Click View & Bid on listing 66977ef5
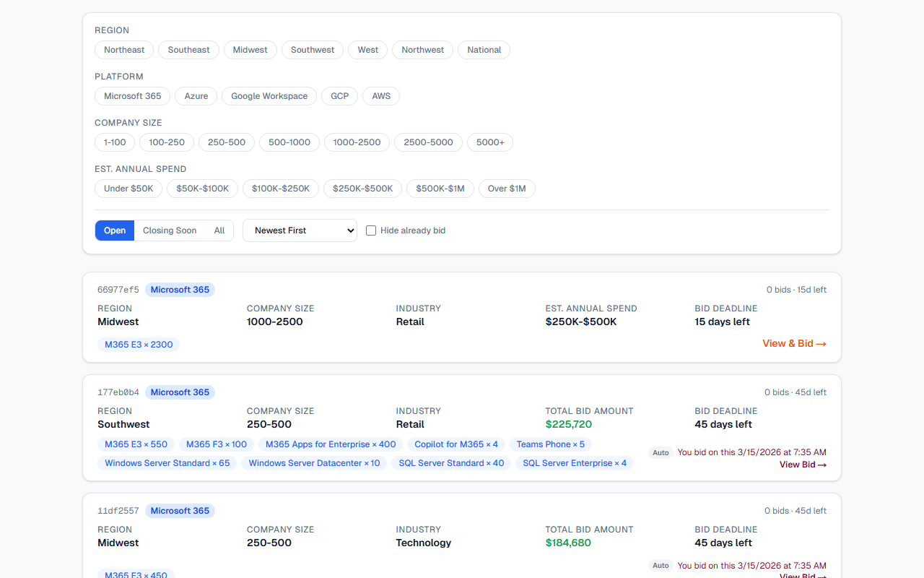This screenshot has width=924, height=578. pyautogui.click(x=794, y=344)
